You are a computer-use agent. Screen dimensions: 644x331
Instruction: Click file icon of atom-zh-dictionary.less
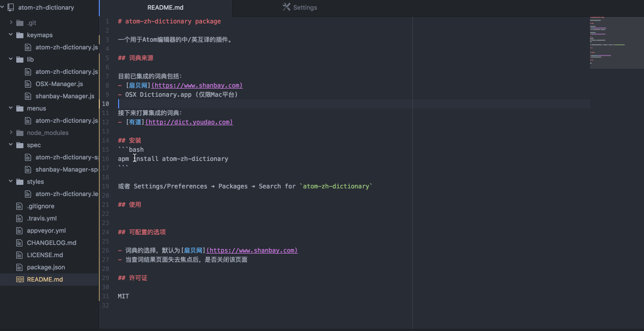click(29, 194)
